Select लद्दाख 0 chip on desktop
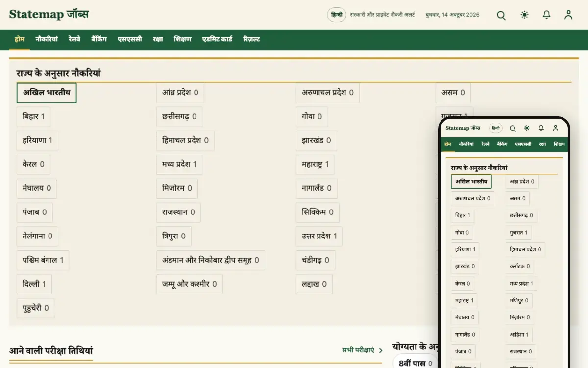The height and width of the screenshot is (368, 588). pyautogui.click(x=314, y=285)
